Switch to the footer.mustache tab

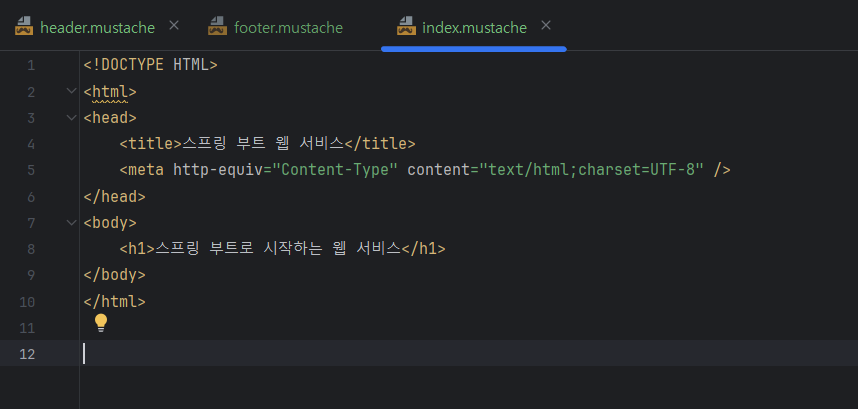[x=288, y=27]
